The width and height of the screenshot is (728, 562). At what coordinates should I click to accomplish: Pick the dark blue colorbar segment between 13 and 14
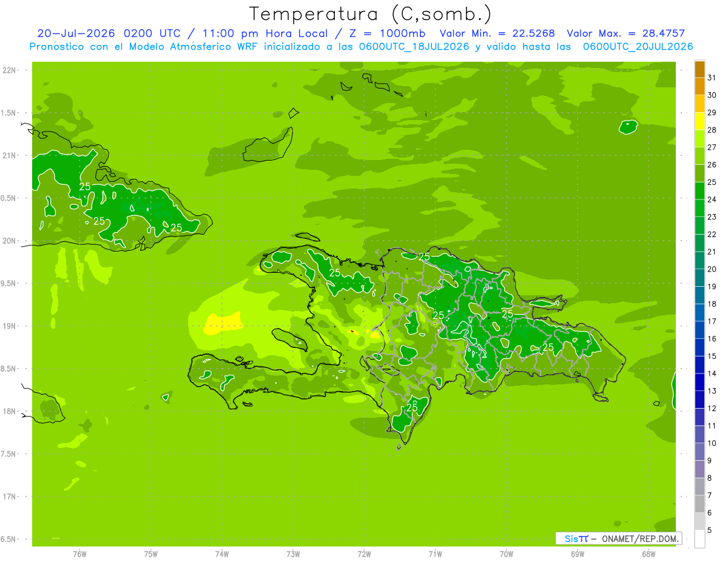point(699,383)
